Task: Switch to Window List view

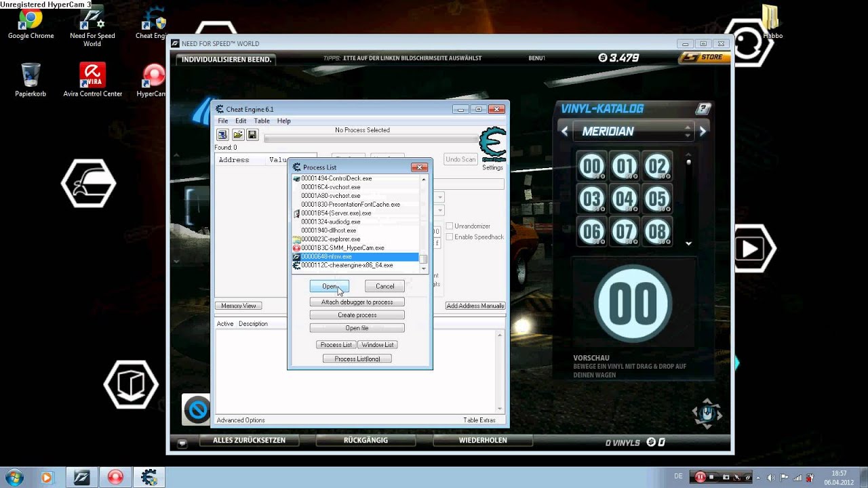Action: (378, 345)
